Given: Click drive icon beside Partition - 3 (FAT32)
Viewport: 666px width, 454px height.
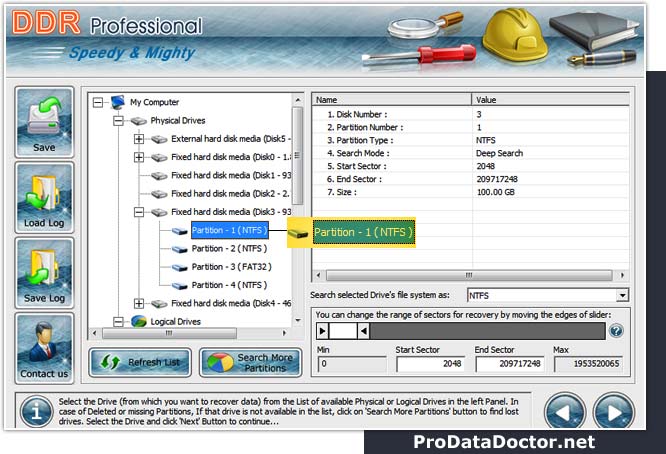Looking at the screenshot, I should (x=180, y=268).
